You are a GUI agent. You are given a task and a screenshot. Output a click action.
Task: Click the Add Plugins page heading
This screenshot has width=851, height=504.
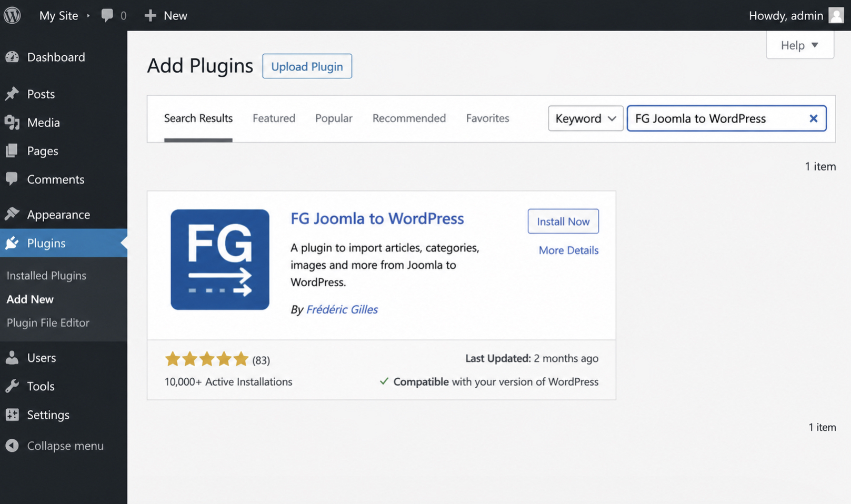[200, 66]
